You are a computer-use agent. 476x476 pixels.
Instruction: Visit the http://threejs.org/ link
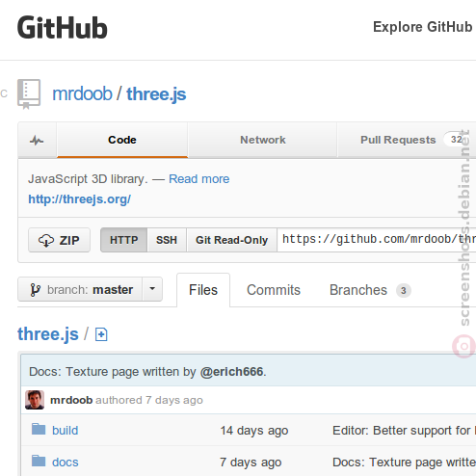pos(79,199)
